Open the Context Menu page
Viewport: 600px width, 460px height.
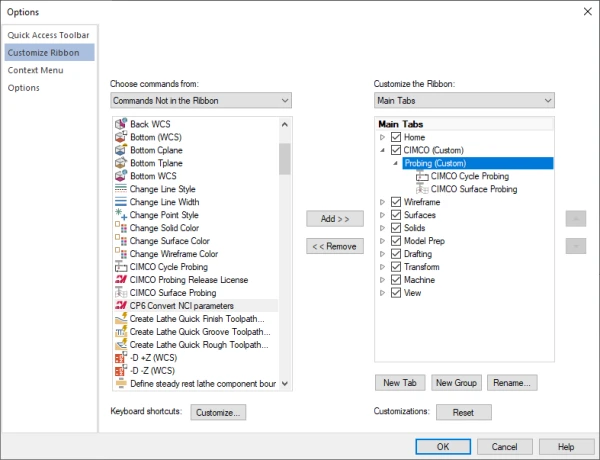click(37, 71)
